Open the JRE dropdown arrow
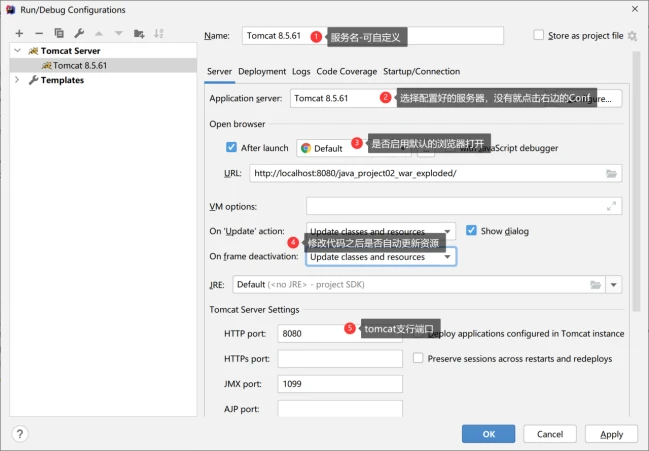 (x=613, y=285)
